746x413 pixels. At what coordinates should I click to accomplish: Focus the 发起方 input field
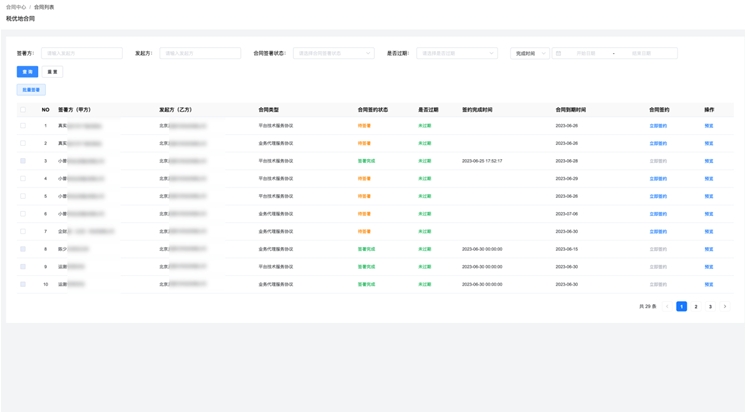tap(200, 53)
